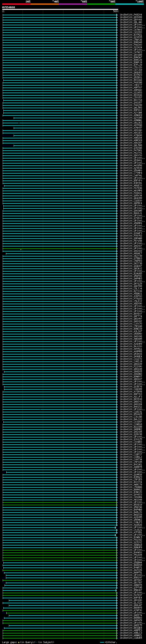146x644 pixels.
Task: Open hit UniRef100_P47836
Action: tap(131, 188)
